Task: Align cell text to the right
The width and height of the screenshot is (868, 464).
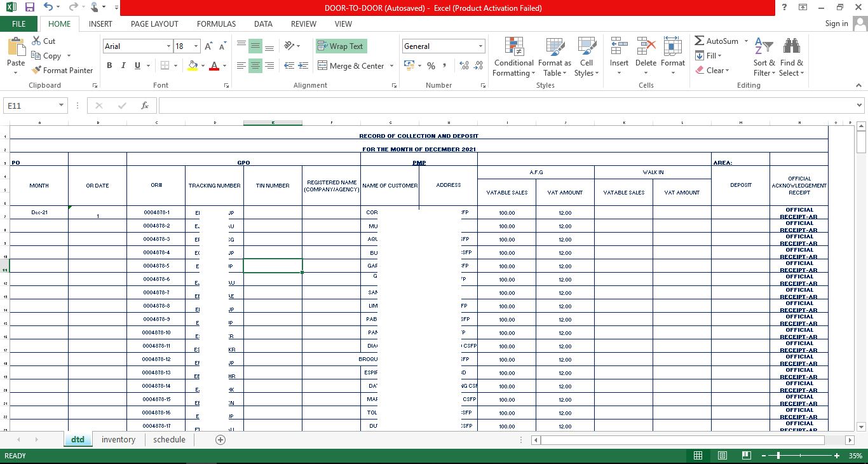Action: tap(269, 65)
